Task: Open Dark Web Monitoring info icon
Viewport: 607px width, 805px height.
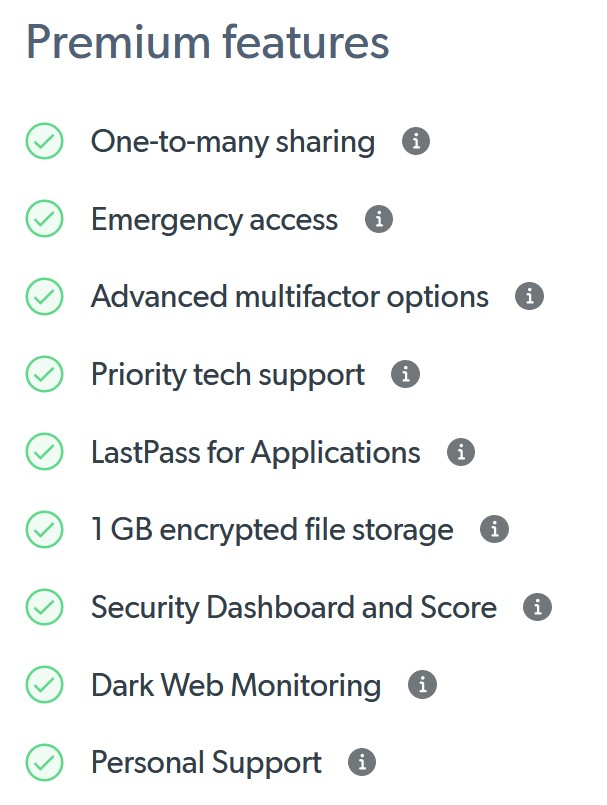Action: (x=422, y=685)
